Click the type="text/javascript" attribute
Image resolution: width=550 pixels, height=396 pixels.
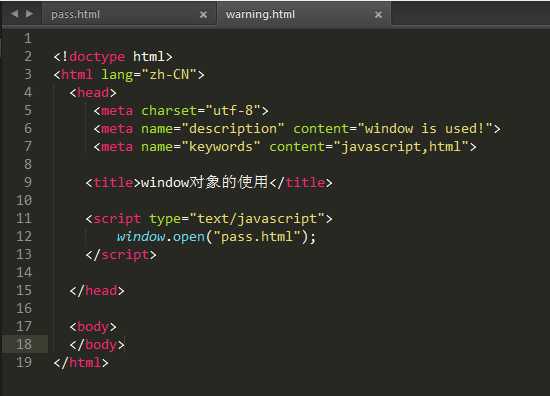[237, 219]
